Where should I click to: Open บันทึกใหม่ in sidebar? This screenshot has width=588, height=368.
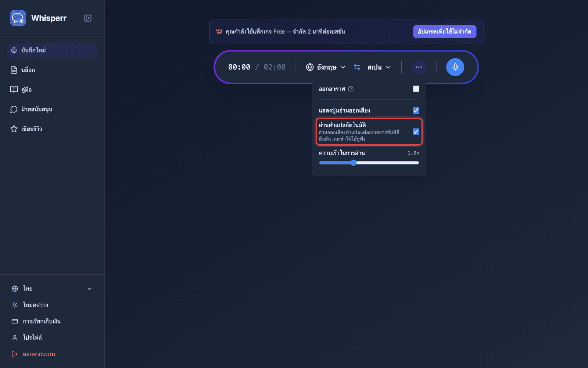tap(52, 50)
